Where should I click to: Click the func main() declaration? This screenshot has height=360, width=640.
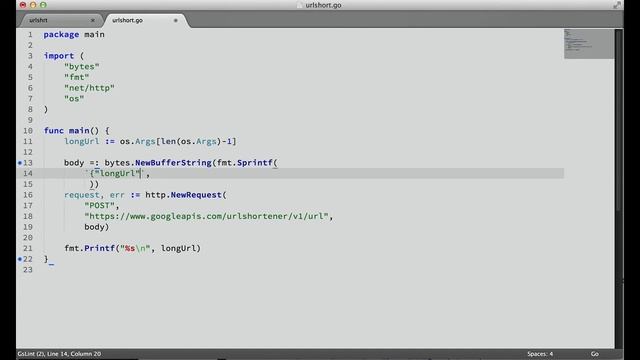pos(76,131)
